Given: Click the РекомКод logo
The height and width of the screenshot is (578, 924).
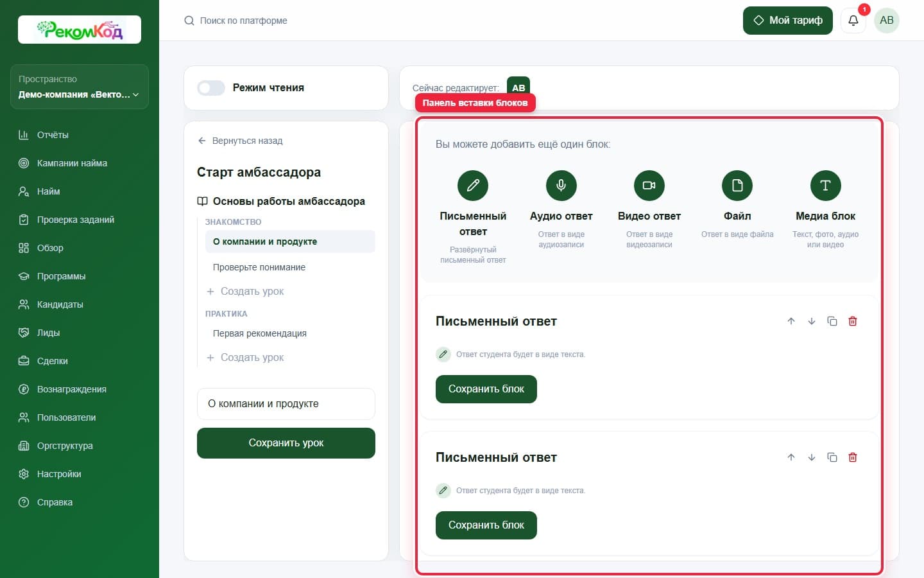Looking at the screenshot, I should 80,30.
